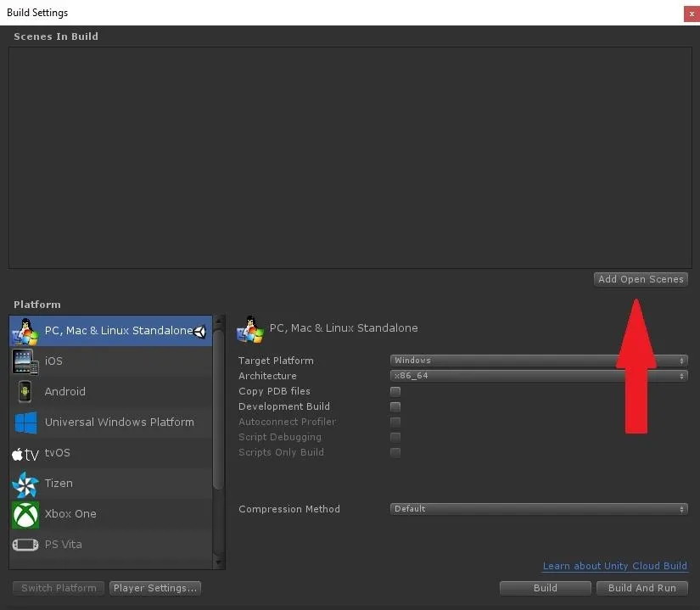Viewport: 700px width, 610px height.
Task: Choose the PS Vita platform entry
Action: pos(110,545)
